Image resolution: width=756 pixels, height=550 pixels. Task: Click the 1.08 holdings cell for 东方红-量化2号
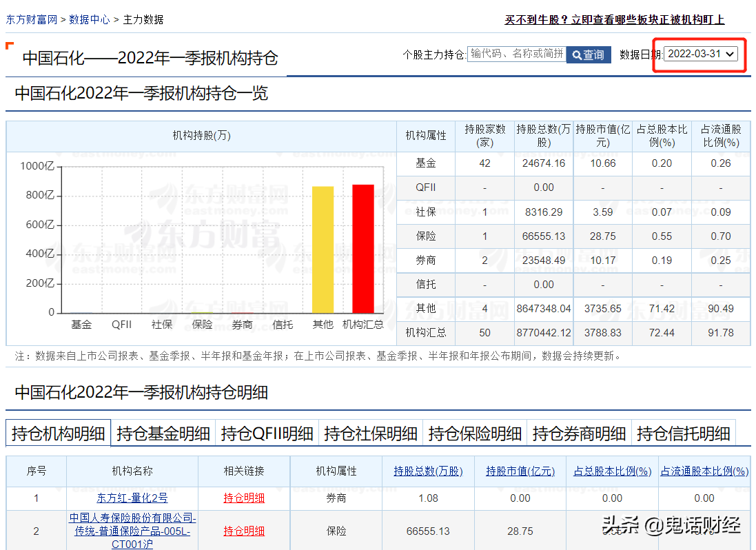428,498
